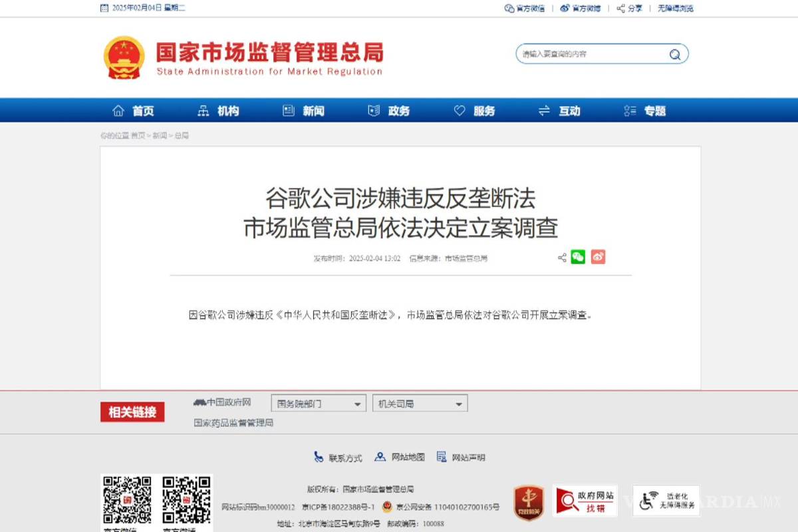
Task: Select the 政务 menu item
Action: [398, 110]
